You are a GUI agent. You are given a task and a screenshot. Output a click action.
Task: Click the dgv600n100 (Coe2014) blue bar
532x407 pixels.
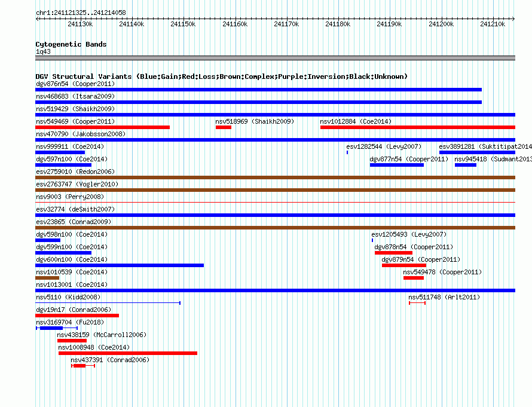(120, 265)
